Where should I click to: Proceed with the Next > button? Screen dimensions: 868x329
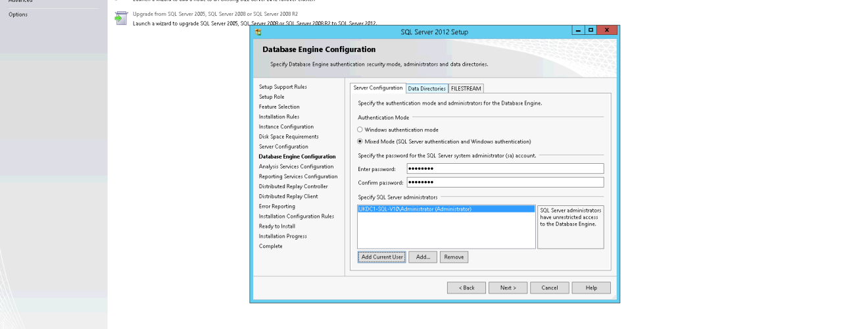(508, 288)
